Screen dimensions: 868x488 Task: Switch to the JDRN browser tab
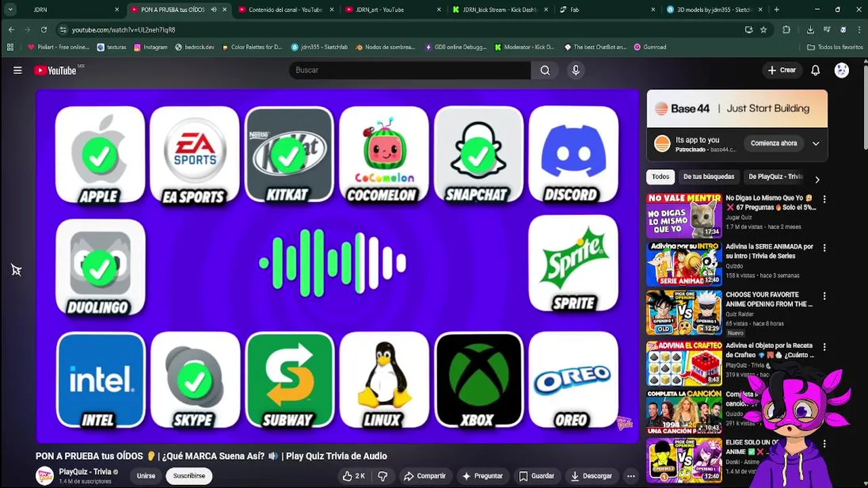[70, 9]
